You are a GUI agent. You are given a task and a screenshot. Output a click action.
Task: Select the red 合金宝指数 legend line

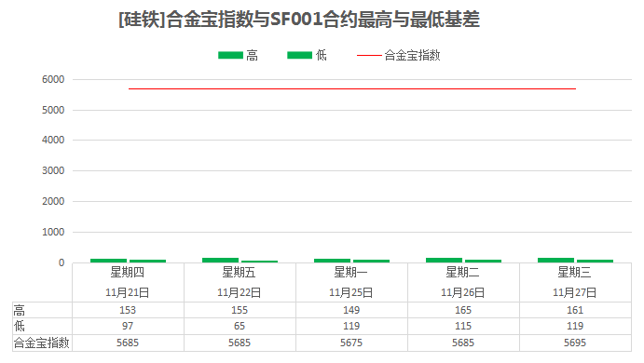coord(369,55)
